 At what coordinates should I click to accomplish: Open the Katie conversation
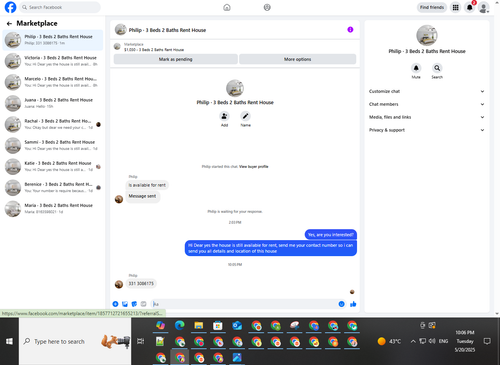click(x=53, y=166)
